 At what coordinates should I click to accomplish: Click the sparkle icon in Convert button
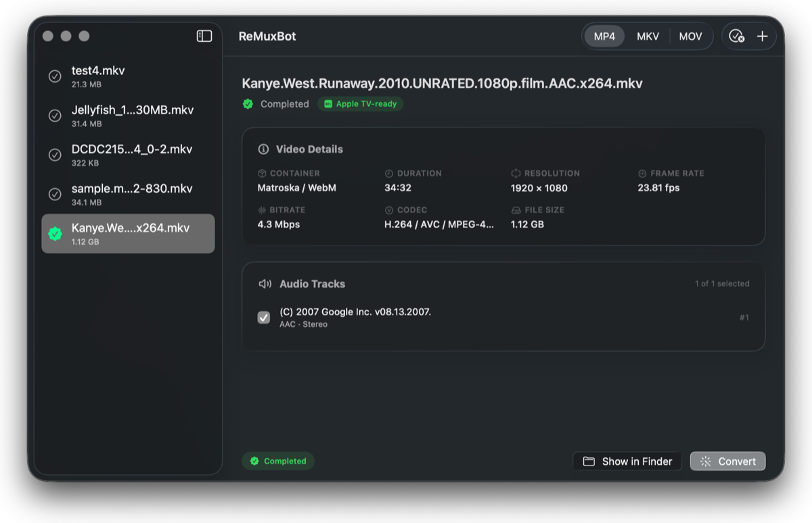(706, 461)
